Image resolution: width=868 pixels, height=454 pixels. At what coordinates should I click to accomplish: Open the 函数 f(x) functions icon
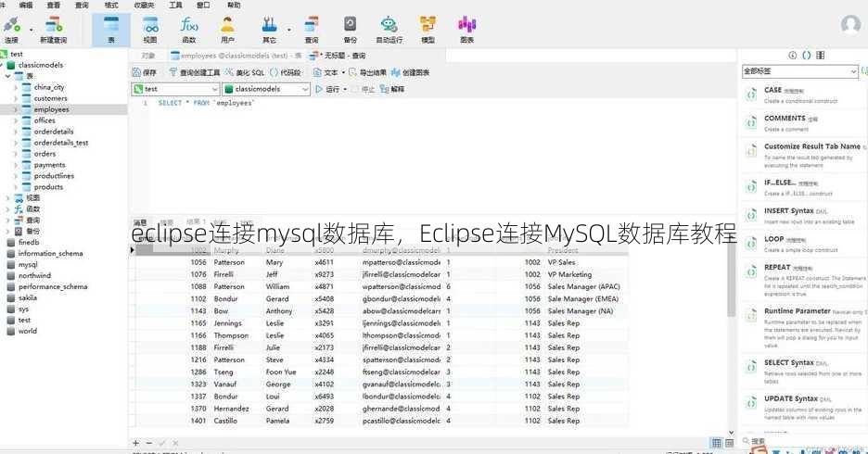[x=189, y=30]
